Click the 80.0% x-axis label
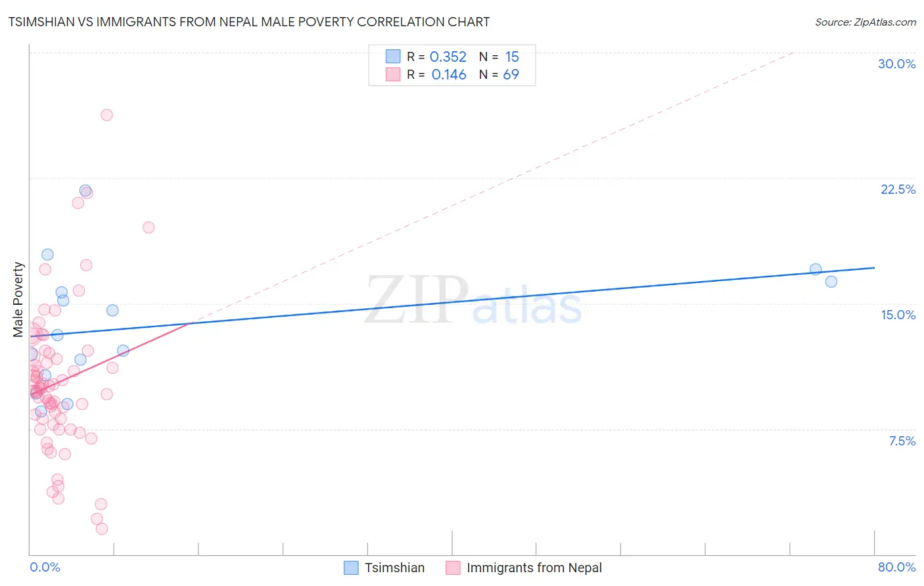924x586 pixels. [896, 567]
